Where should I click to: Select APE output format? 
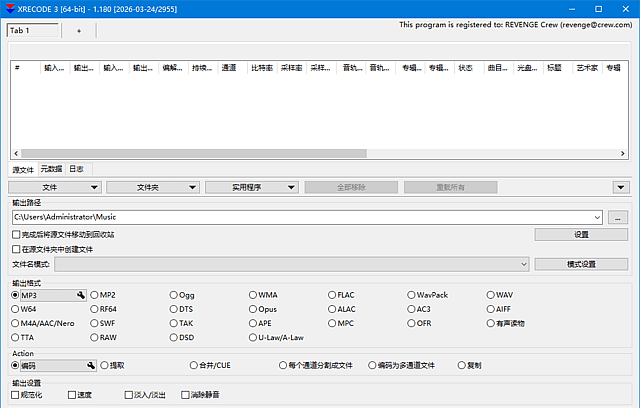260,323
